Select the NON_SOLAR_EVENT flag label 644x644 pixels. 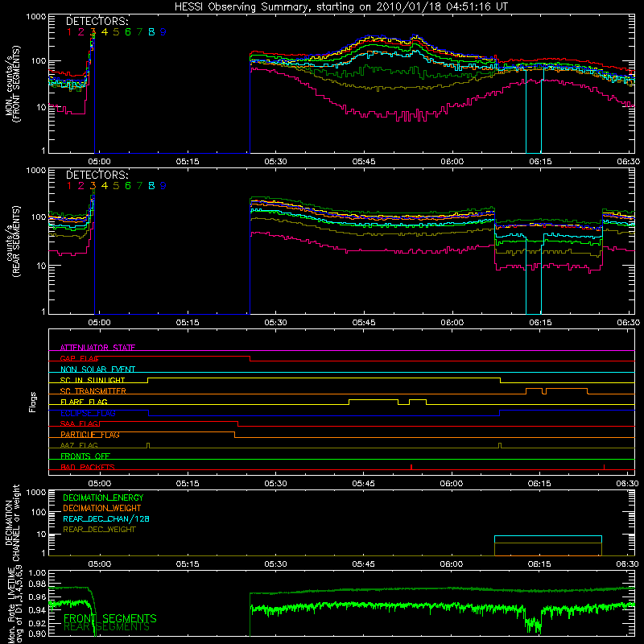coord(97,369)
